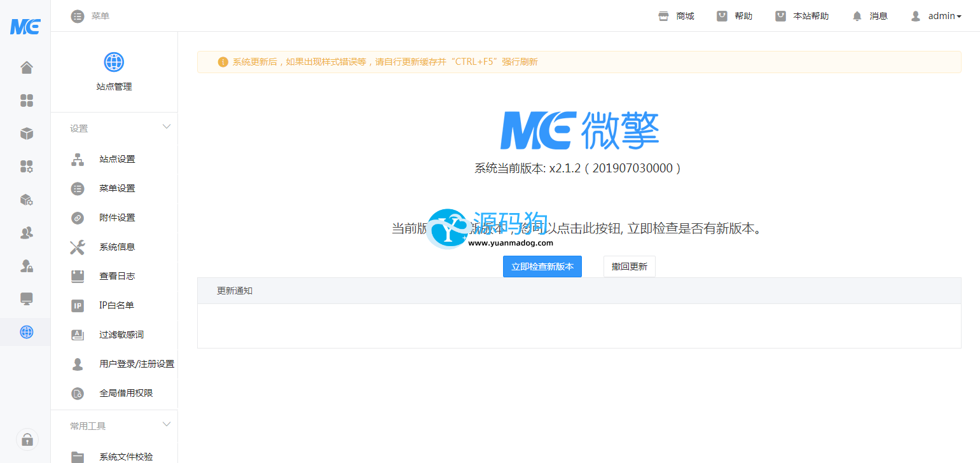Click the 更新通知 panel header
Image resolution: width=980 pixels, height=463 pixels.
[x=579, y=291]
